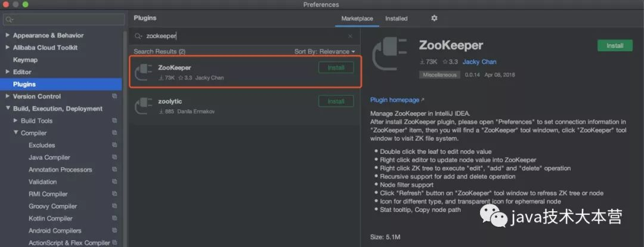Switch to the Installed tab
The image size is (644, 247).
tap(396, 18)
